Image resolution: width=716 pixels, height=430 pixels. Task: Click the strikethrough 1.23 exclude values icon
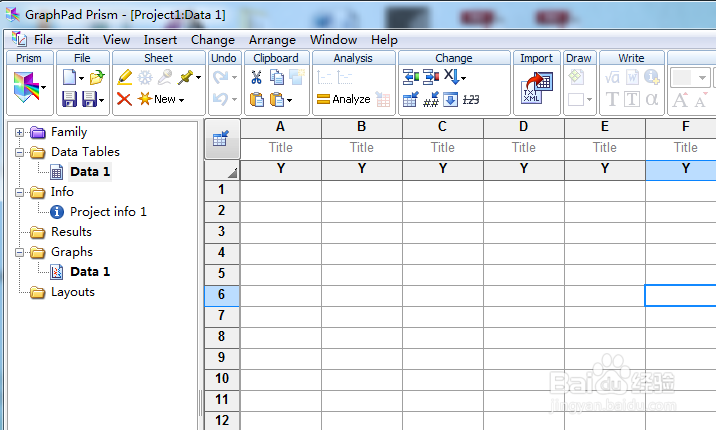coord(471,100)
